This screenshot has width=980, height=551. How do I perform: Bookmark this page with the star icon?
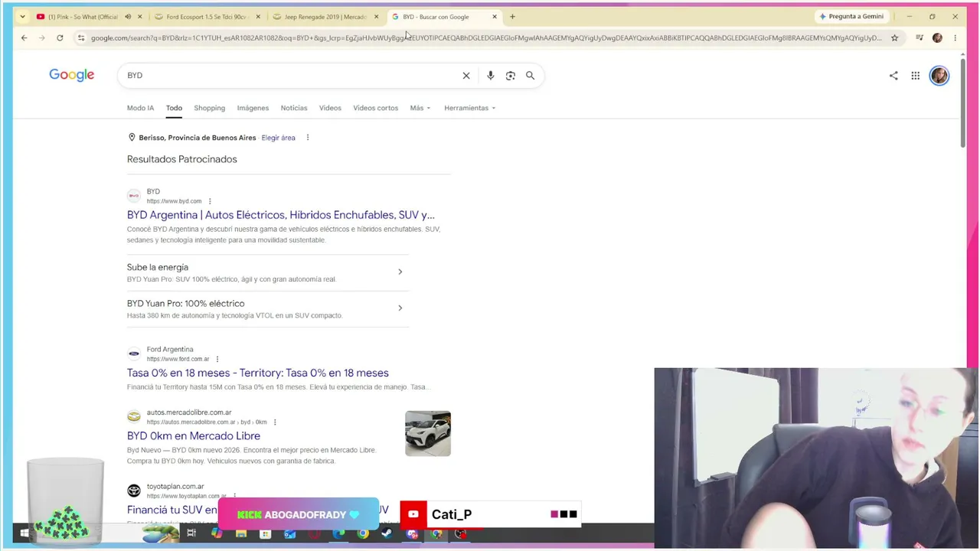tap(894, 37)
